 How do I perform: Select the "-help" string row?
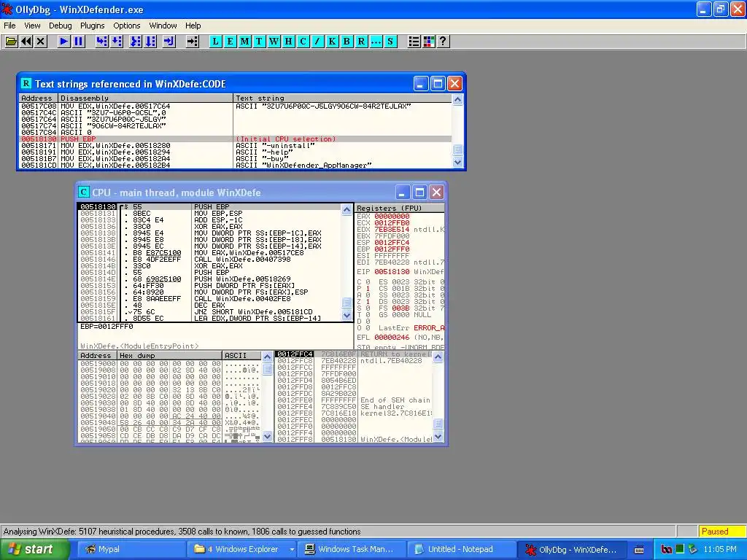[x=236, y=152]
